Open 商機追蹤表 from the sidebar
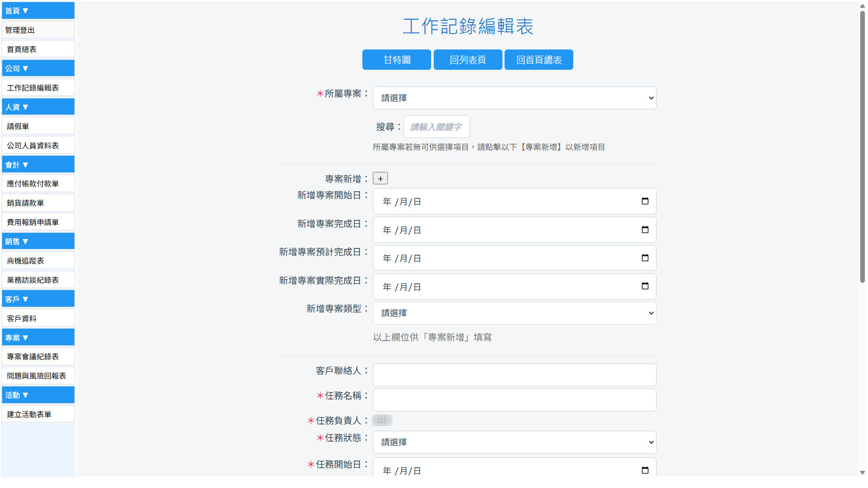The height and width of the screenshot is (488, 868). tap(38, 260)
